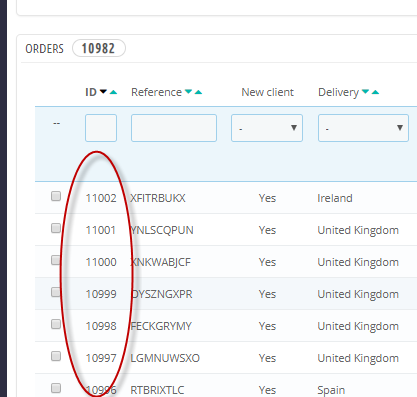The height and width of the screenshot is (397, 417).
Task: Open reference RTBRIXTLC
Action: click(157, 390)
